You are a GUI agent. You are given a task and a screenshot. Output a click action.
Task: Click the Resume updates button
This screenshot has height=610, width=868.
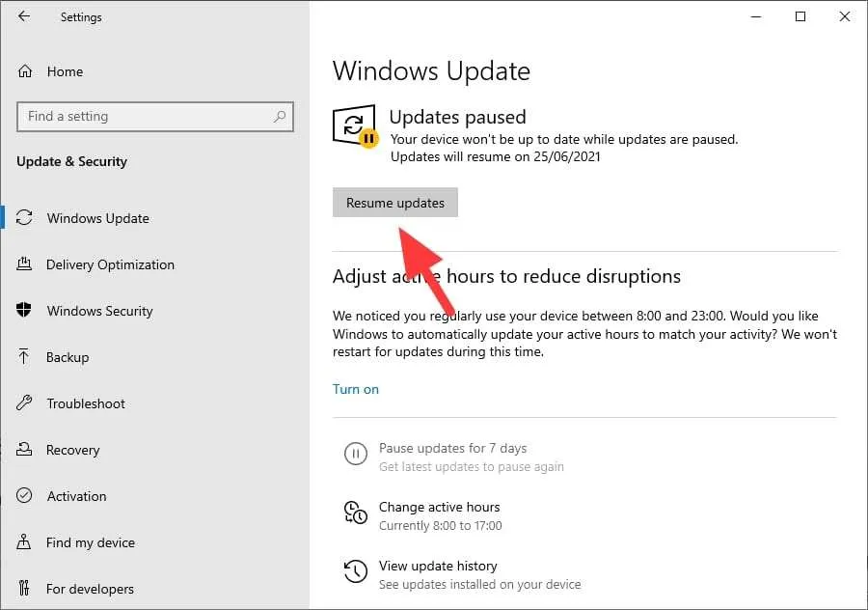(x=395, y=203)
